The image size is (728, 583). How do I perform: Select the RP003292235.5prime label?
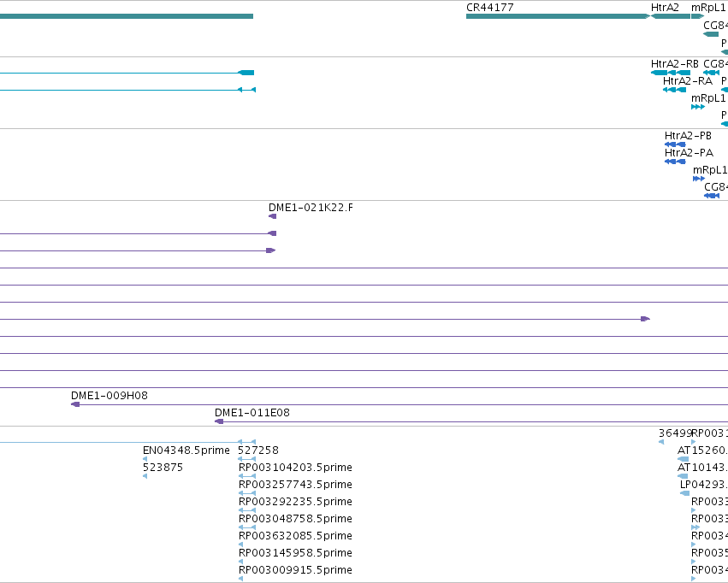click(x=295, y=502)
